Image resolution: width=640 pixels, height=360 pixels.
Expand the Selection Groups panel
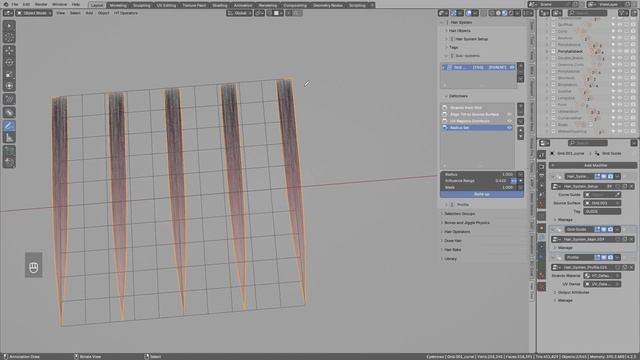tap(459, 213)
